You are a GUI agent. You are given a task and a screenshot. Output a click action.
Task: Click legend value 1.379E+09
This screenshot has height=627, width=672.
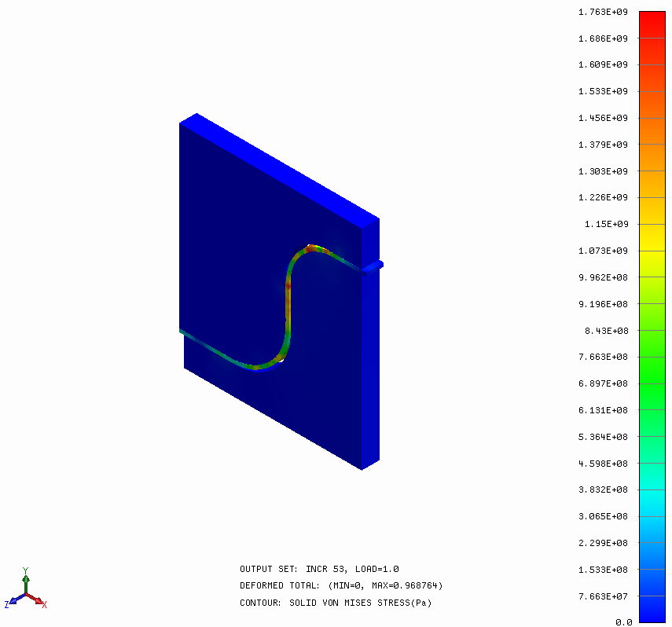pyautogui.click(x=603, y=145)
